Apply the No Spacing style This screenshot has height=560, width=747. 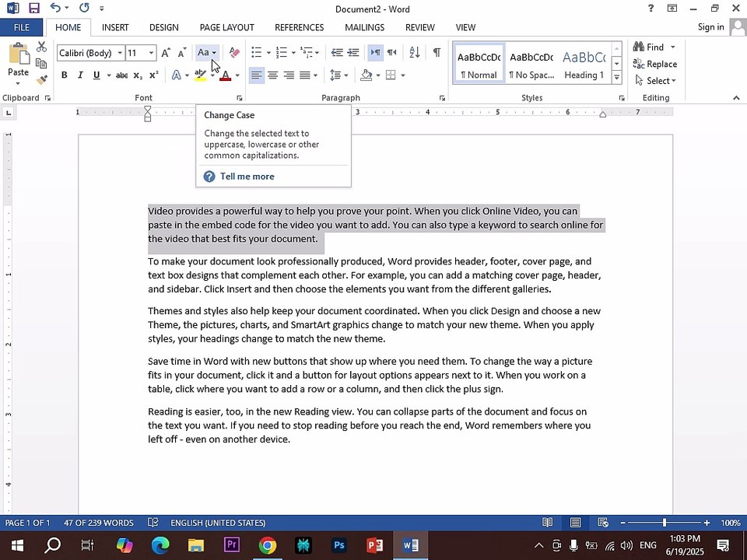tap(531, 64)
